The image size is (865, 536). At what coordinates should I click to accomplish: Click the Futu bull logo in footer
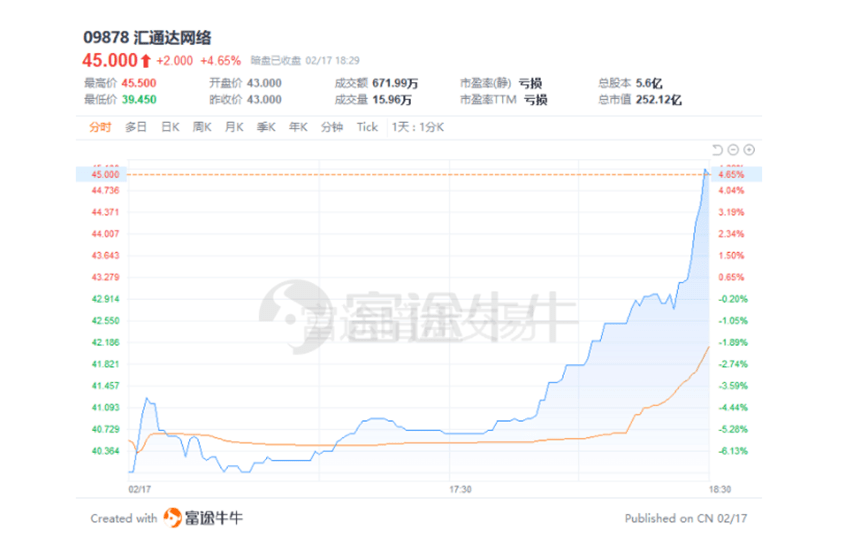point(172,518)
